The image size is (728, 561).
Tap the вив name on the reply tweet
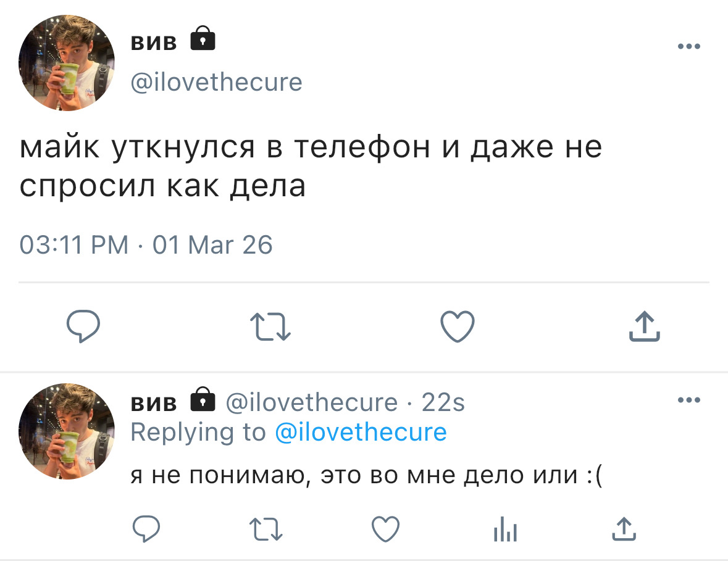coord(154,402)
